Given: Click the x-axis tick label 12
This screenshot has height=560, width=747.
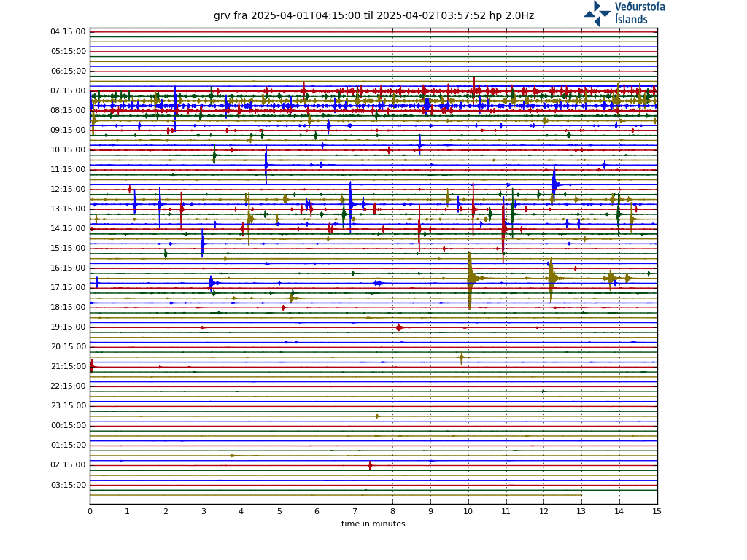Looking at the screenshot, I should [x=543, y=511].
